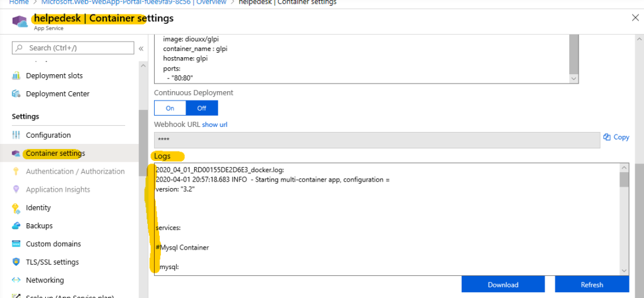644x298 pixels.
Task: Click the Configuration sliders icon
Action: pyautogui.click(x=16, y=135)
